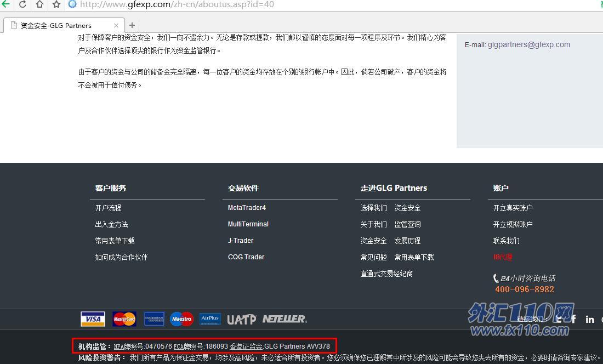Screen dimensions: 603x364
Task: Click the American Express payment logo
Action: pyautogui.click(x=154, y=319)
